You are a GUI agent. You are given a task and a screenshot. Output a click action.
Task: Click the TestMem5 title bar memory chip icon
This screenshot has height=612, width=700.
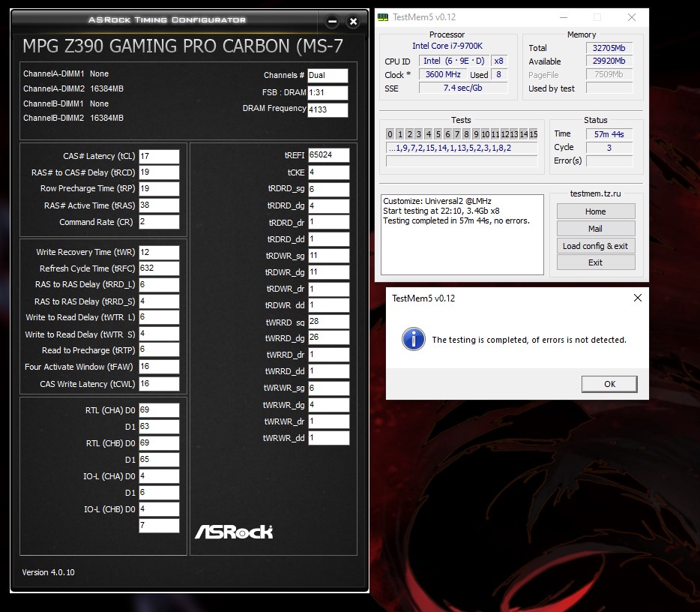[383, 17]
